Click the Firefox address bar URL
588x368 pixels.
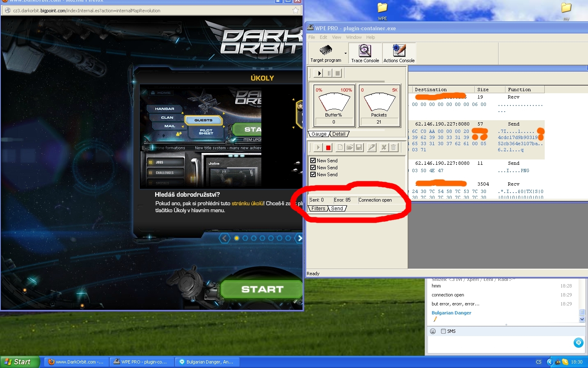pyautogui.click(x=87, y=11)
